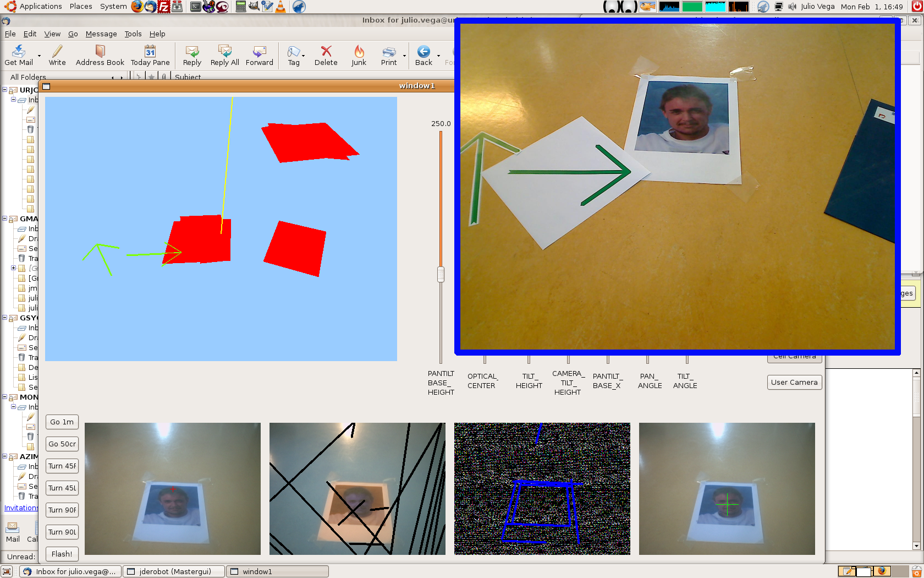Screen dimensions: 924x578
Task: Switch to window1 taskbar item
Action: pyautogui.click(x=278, y=571)
